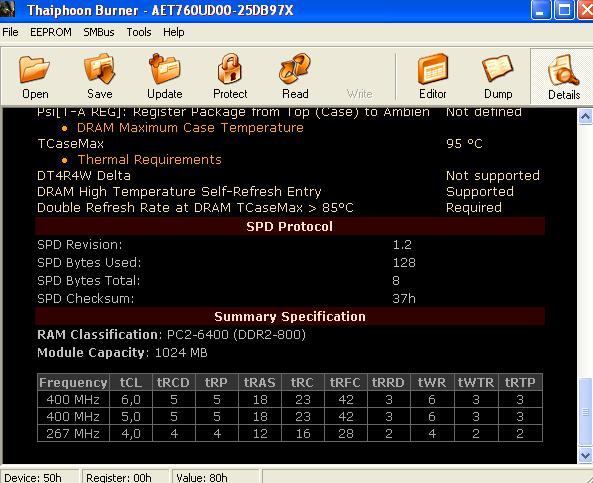Click the Summary Specification section header

tap(290, 316)
